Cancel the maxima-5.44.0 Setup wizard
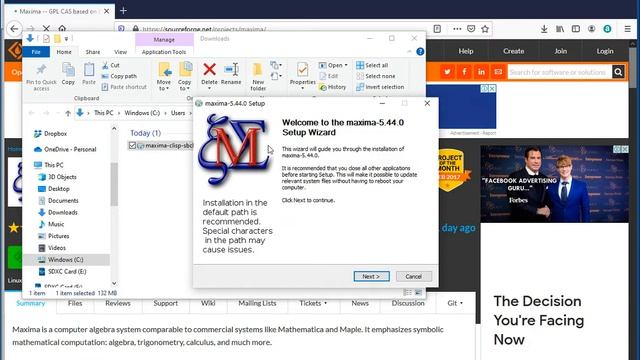 coord(413,276)
